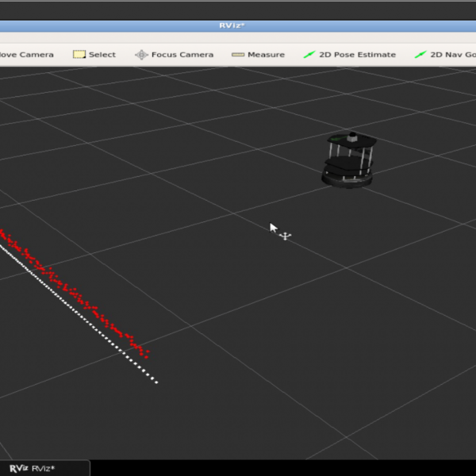The height and width of the screenshot is (476, 476).
Task: Click the RViz logo icon in the taskbar
Action: click(19, 468)
